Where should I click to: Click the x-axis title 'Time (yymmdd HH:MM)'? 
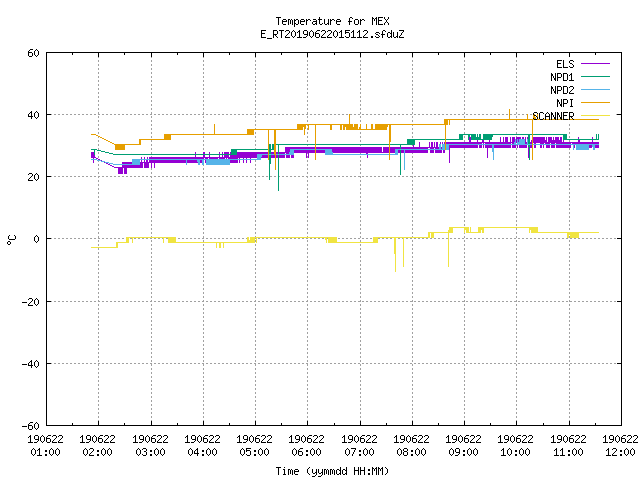[x=332, y=471]
